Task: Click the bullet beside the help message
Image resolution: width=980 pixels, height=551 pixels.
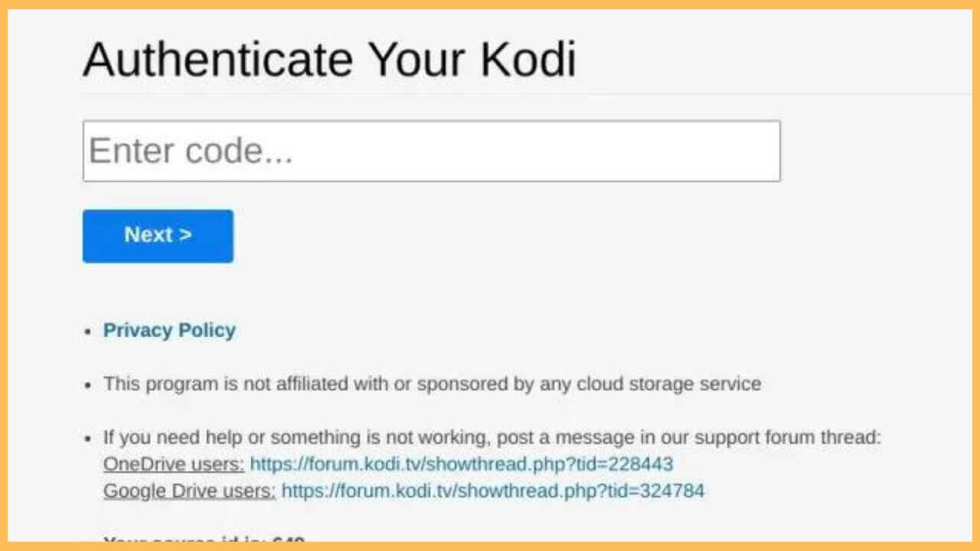Action: click(87, 439)
